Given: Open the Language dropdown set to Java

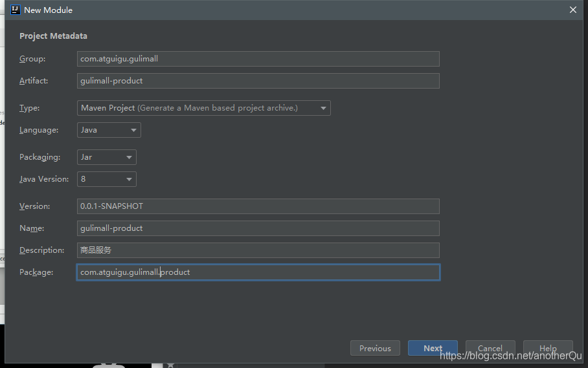Looking at the screenshot, I should 109,130.
